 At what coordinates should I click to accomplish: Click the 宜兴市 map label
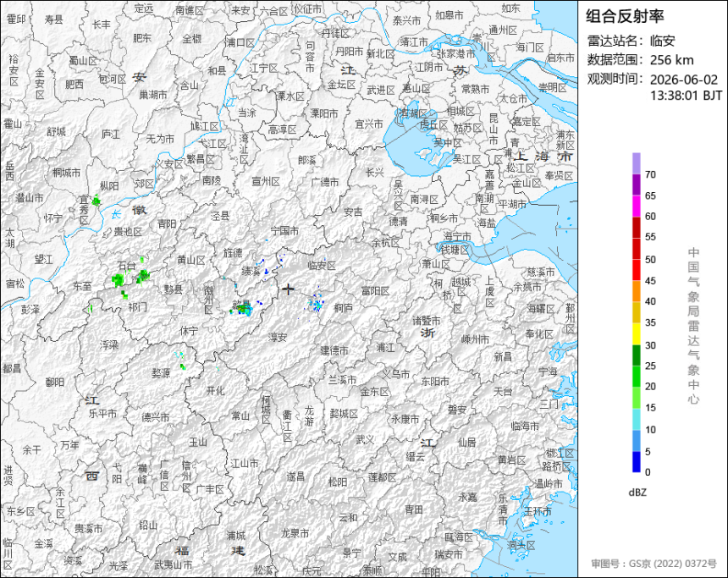369,124
